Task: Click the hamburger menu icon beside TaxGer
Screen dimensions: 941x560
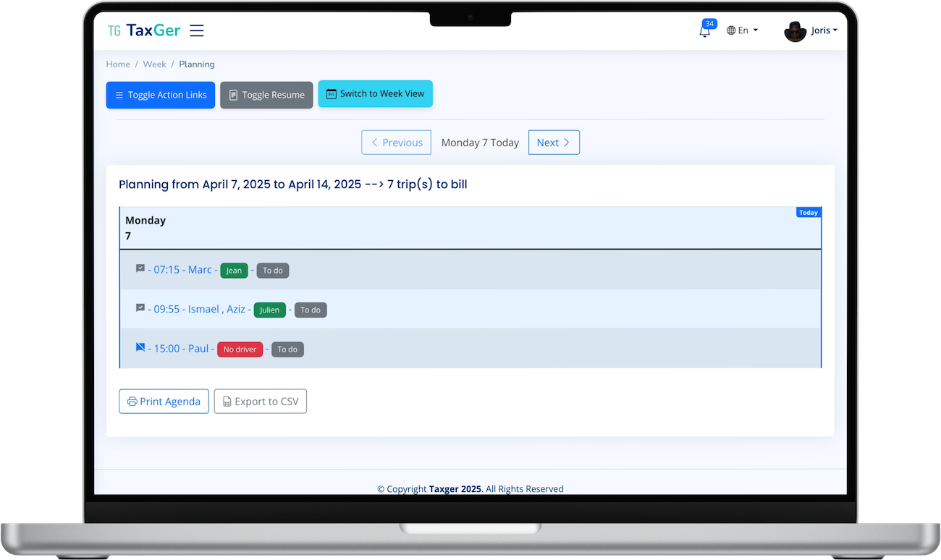Action: (x=196, y=30)
